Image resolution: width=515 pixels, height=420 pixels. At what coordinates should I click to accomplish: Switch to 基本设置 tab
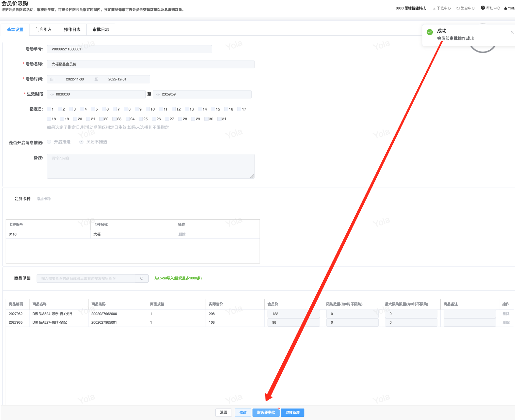click(x=15, y=29)
